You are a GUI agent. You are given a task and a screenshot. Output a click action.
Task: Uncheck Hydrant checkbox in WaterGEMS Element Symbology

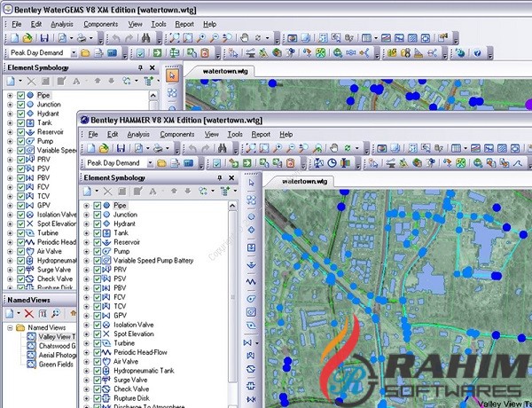click(x=21, y=114)
